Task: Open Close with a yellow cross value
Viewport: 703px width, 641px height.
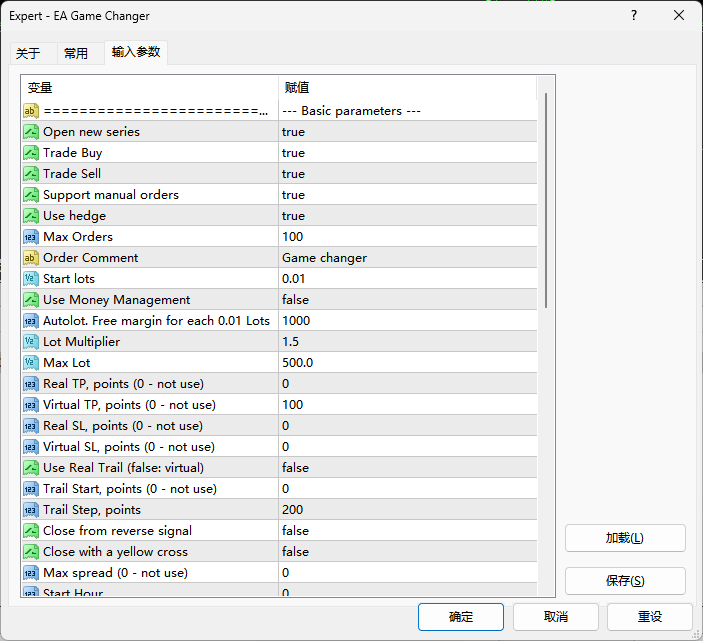Action: (407, 552)
